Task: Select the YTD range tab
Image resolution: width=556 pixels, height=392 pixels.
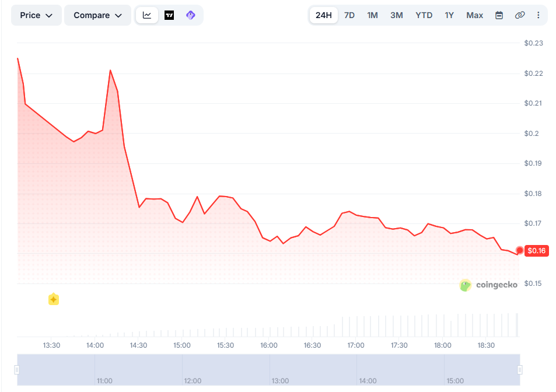Action: [424, 15]
